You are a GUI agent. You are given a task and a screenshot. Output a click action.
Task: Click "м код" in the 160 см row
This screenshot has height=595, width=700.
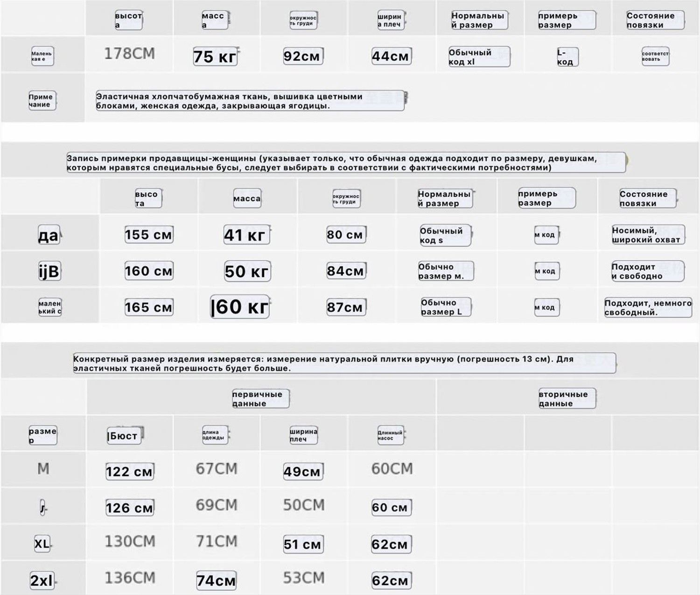pos(546,271)
